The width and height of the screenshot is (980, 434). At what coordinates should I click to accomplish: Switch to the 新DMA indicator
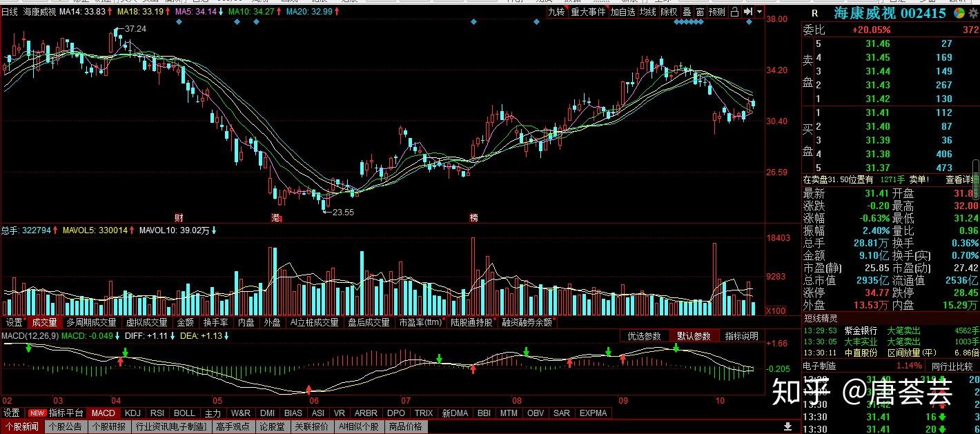455,413
